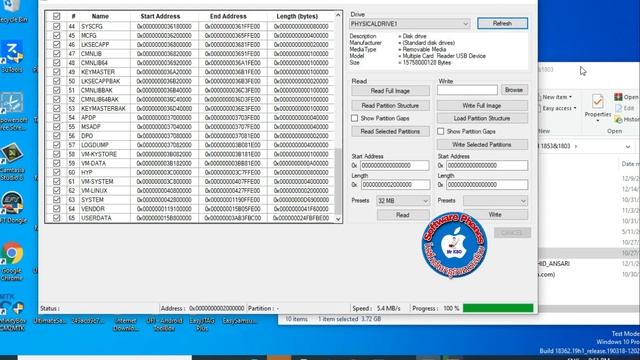Click scroll-up arrow of partition list

pos(338,15)
